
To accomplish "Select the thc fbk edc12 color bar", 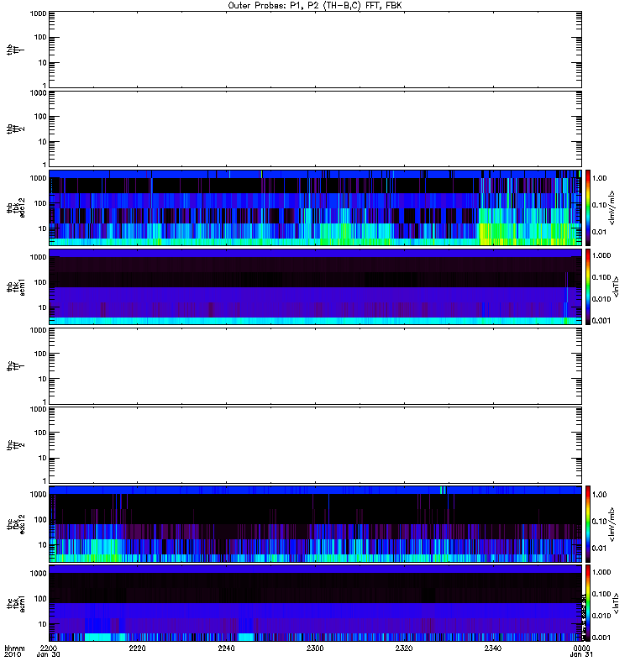I will point(588,523).
